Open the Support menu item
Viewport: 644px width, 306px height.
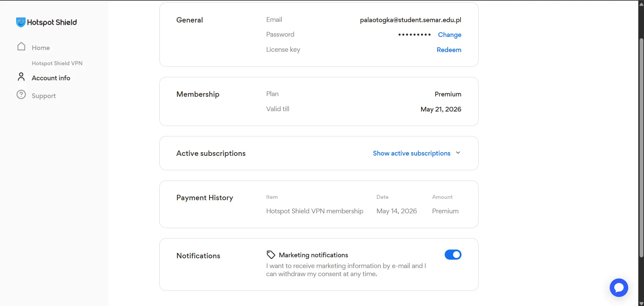(x=44, y=96)
